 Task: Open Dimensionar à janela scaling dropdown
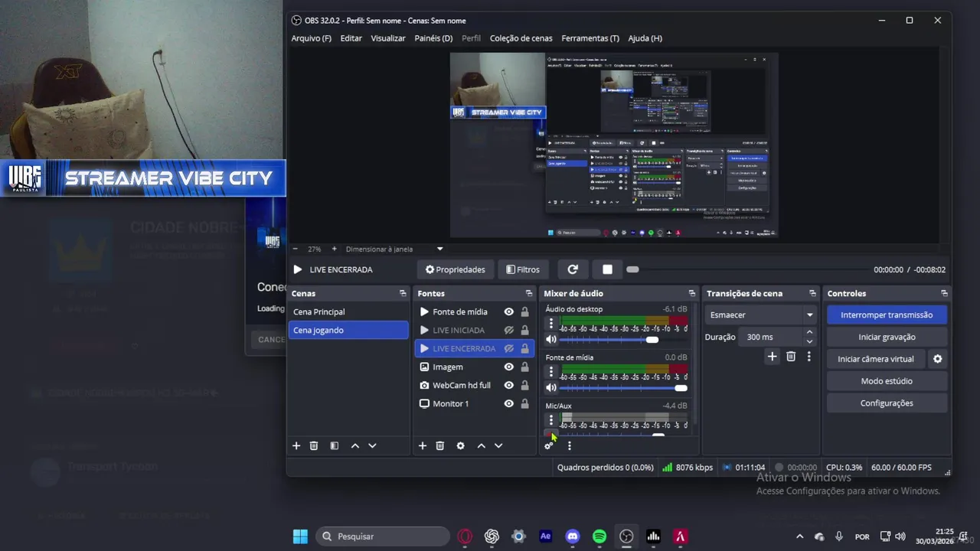point(394,249)
